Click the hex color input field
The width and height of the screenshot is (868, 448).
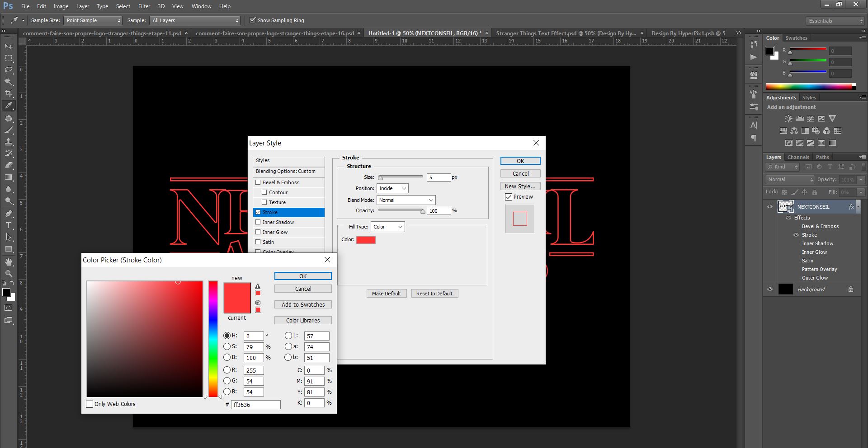point(255,405)
